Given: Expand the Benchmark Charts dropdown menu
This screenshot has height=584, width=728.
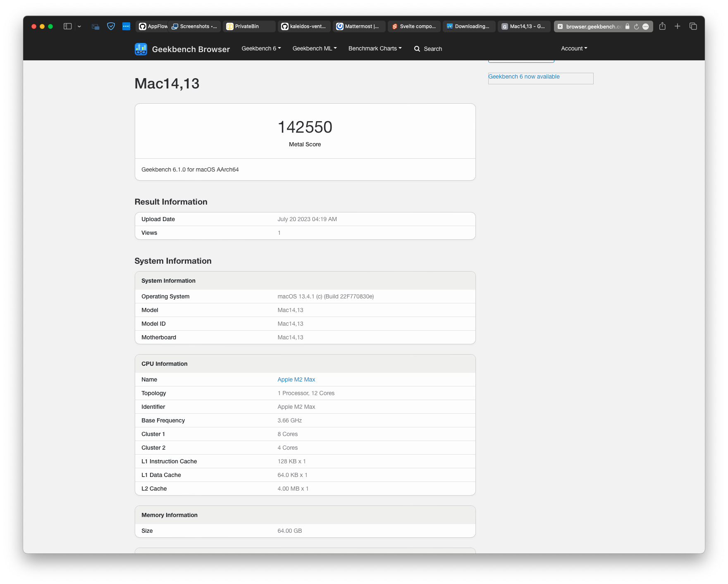Looking at the screenshot, I should (x=375, y=48).
